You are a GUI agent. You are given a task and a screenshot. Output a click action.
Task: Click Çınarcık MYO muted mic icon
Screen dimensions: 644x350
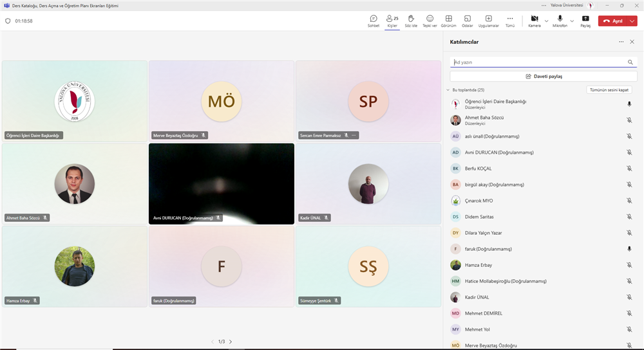click(x=629, y=201)
